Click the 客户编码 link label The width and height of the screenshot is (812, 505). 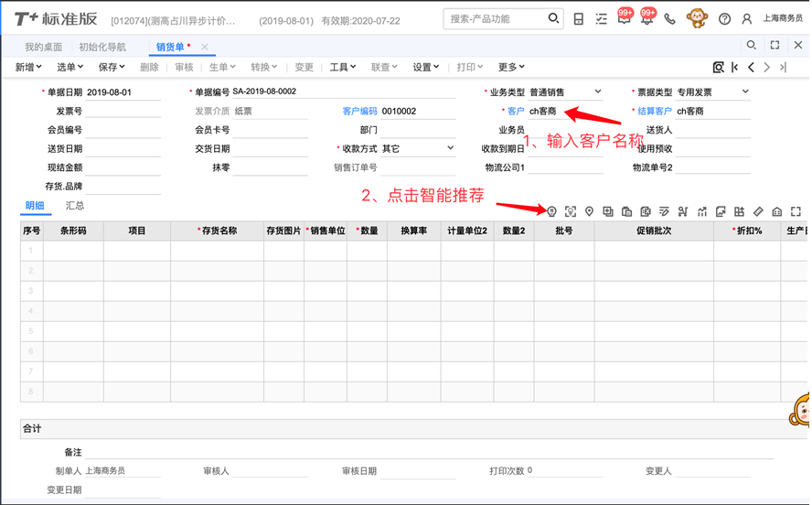pyautogui.click(x=359, y=112)
